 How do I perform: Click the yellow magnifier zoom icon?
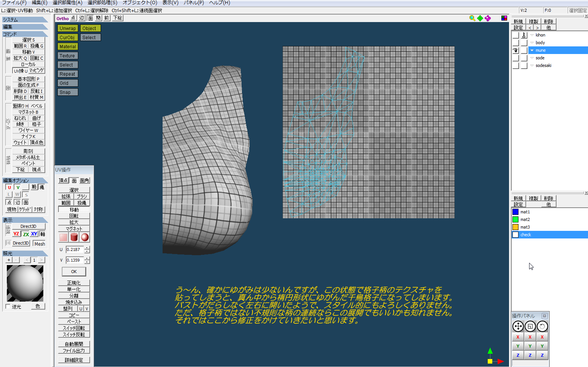(472, 18)
